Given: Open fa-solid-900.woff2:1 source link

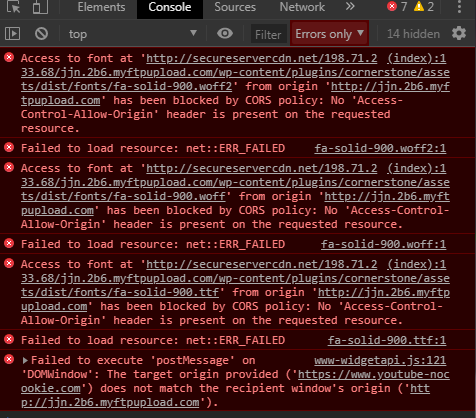Looking at the screenshot, I should click(x=380, y=148).
